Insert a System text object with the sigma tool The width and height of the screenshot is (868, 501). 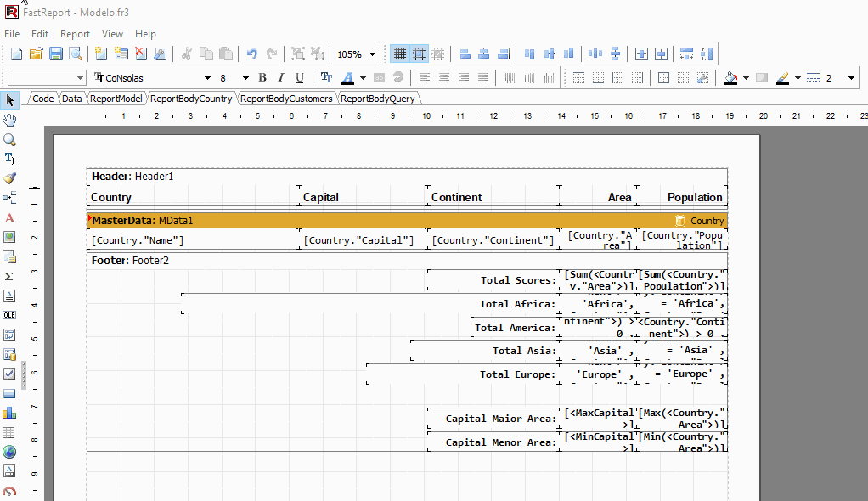pyautogui.click(x=9, y=276)
